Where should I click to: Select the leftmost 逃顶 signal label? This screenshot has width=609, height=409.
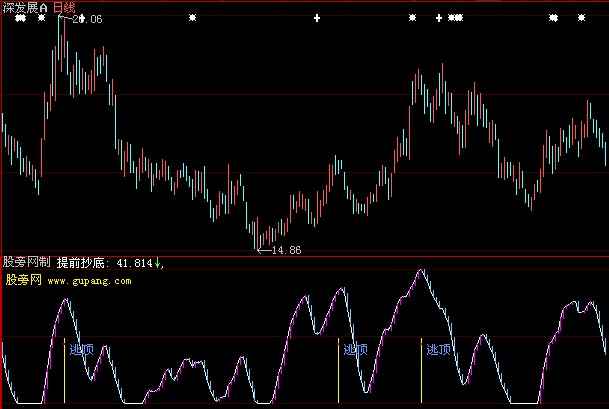(81, 350)
